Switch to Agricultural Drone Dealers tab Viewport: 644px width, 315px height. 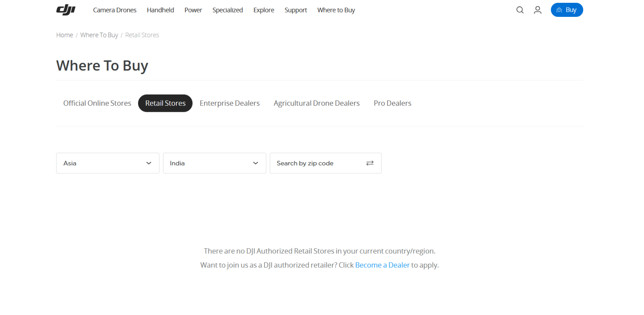click(x=316, y=103)
